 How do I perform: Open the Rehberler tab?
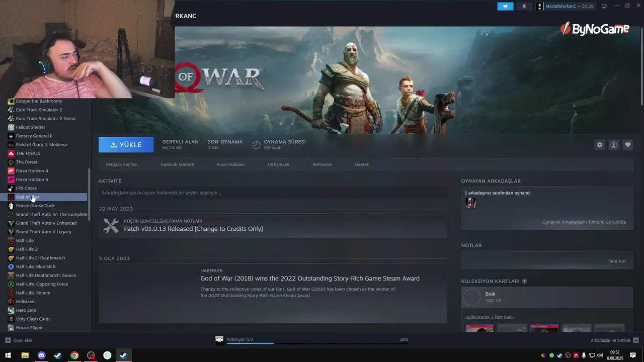point(322,164)
